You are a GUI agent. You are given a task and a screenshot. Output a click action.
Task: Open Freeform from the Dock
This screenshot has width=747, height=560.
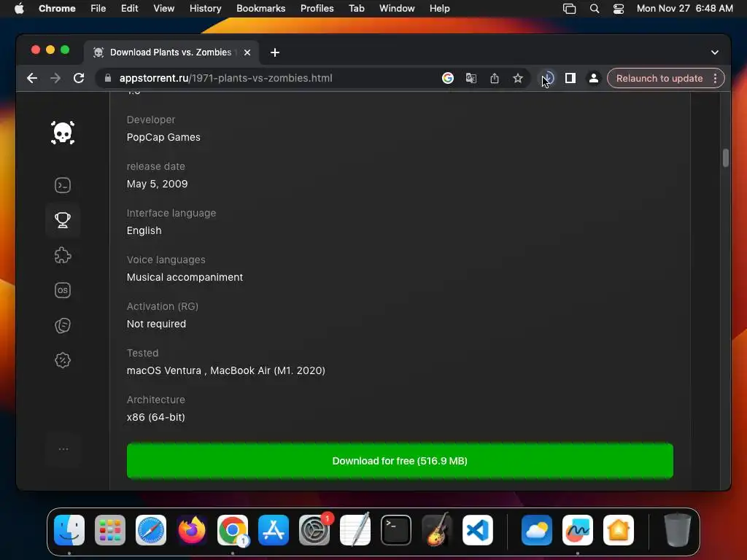click(x=578, y=530)
